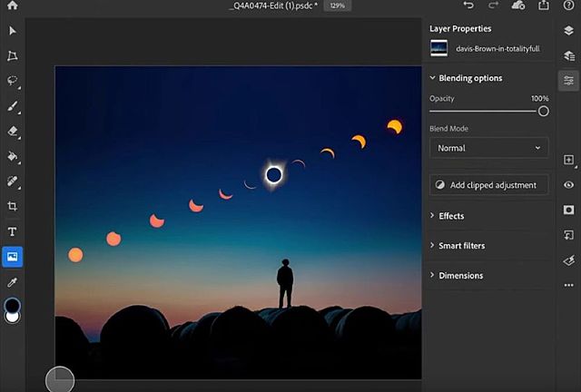Select the Move tool arrow

pos(12,30)
